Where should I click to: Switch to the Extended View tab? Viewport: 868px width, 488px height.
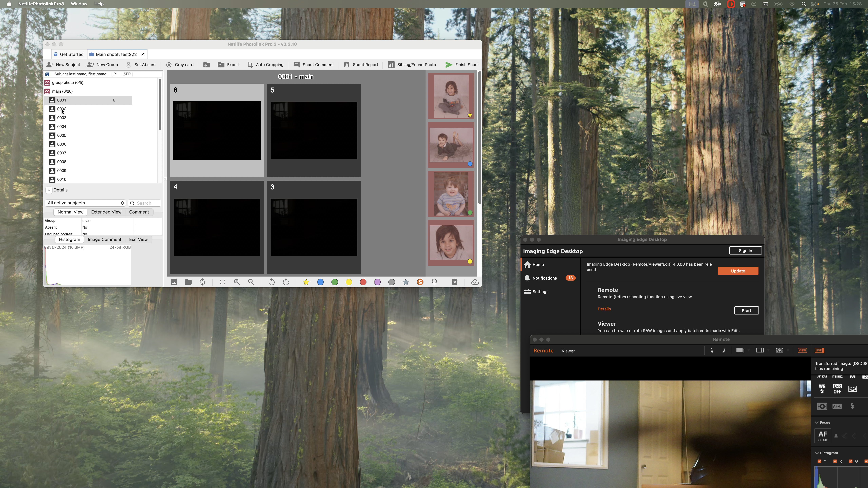pyautogui.click(x=106, y=212)
